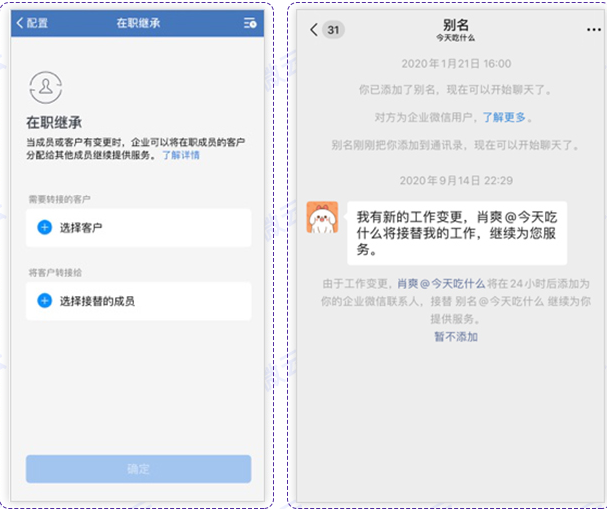Open the 了解详情 link
The width and height of the screenshot is (607, 509).
[181, 156]
